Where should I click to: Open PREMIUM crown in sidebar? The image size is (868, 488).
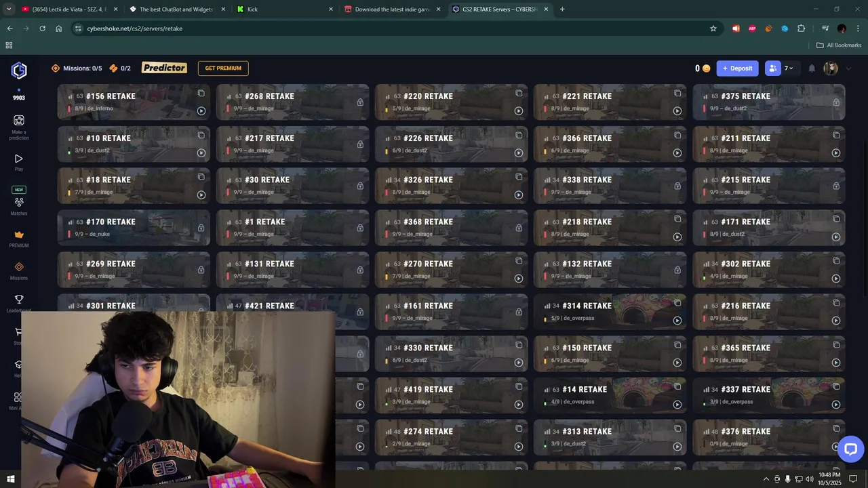tap(19, 238)
